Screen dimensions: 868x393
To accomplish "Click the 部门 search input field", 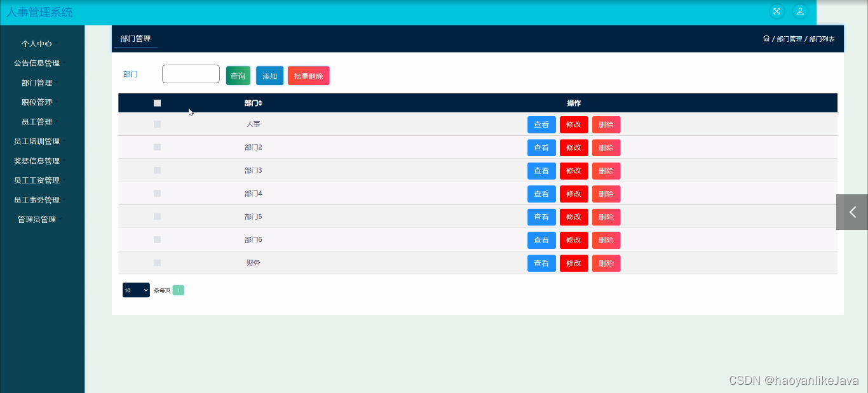I will point(191,74).
